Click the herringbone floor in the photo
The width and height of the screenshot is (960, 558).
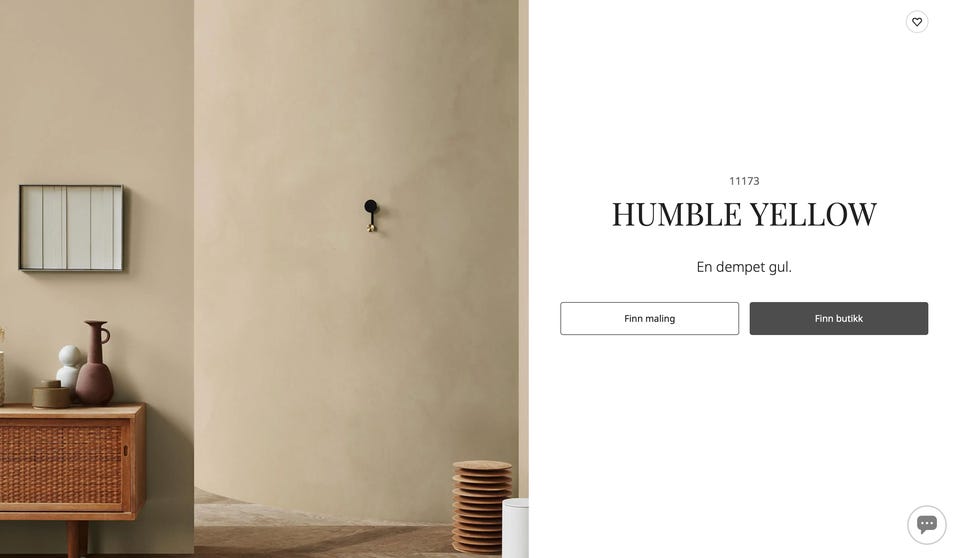pos(318,534)
